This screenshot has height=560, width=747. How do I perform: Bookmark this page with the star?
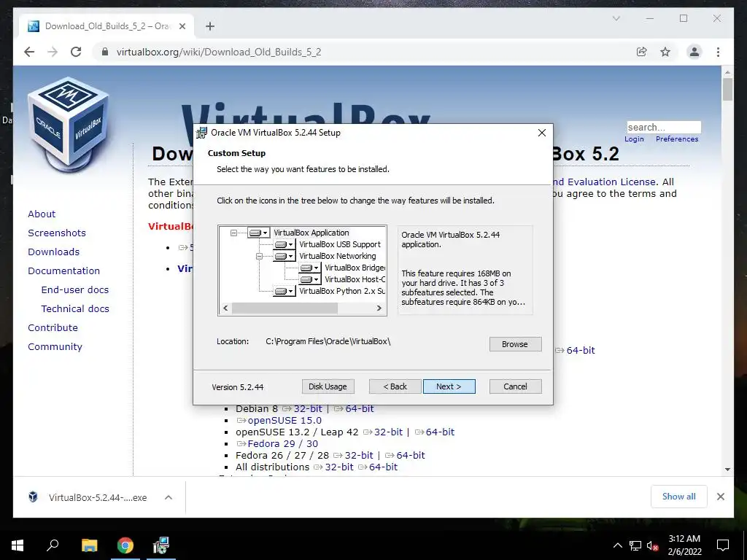pyautogui.click(x=665, y=52)
